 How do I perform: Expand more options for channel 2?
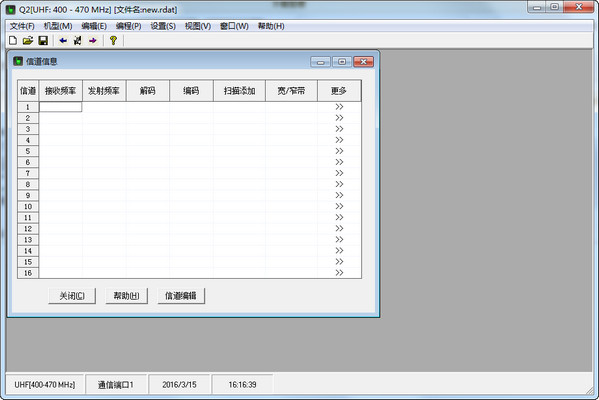click(x=339, y=118)
